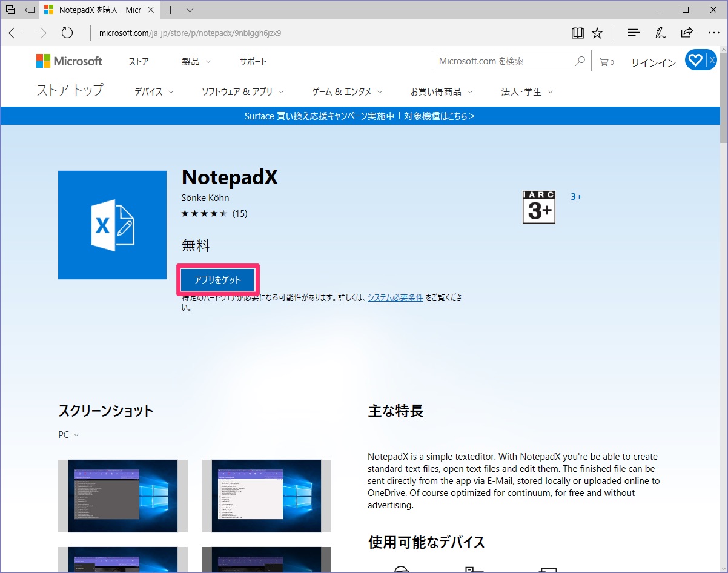728x573 pixels.
Task: Click the スクリーンショット heading
Action: [106, 411]
